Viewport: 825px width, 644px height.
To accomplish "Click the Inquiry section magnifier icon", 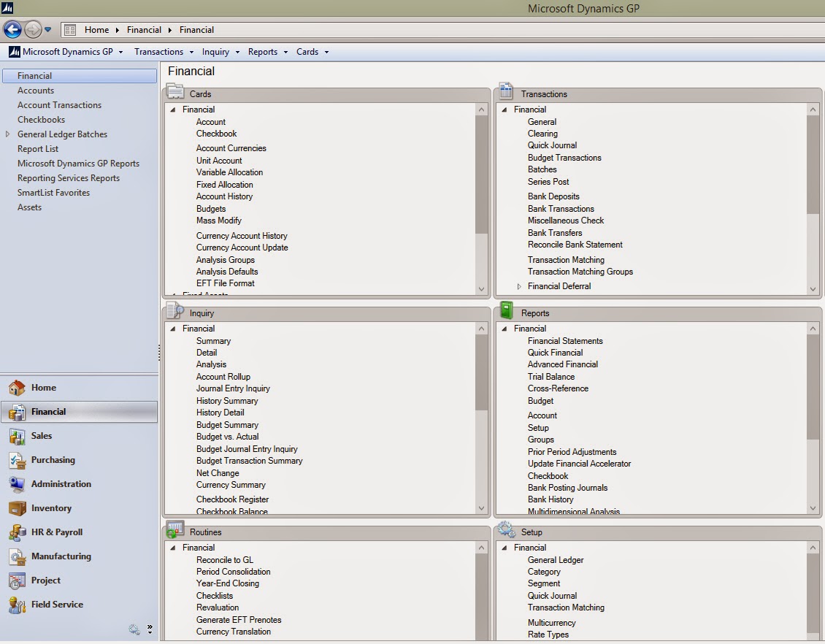I will (x=175, y=310).
